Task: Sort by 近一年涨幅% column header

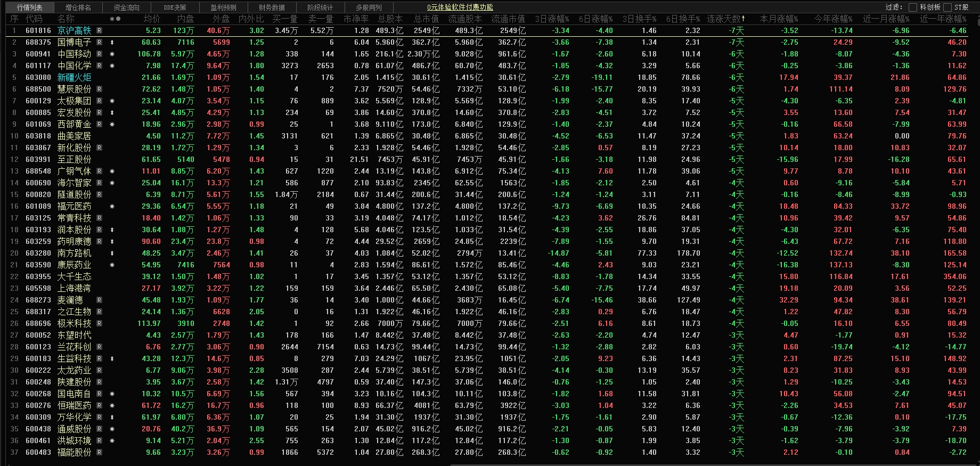Action: tap(943, 19)
